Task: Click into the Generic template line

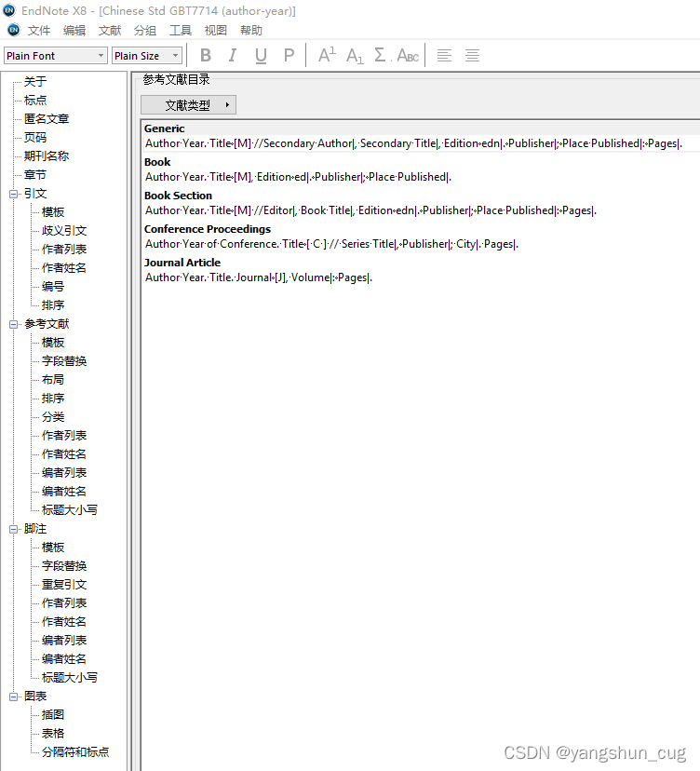Action: 413,143
